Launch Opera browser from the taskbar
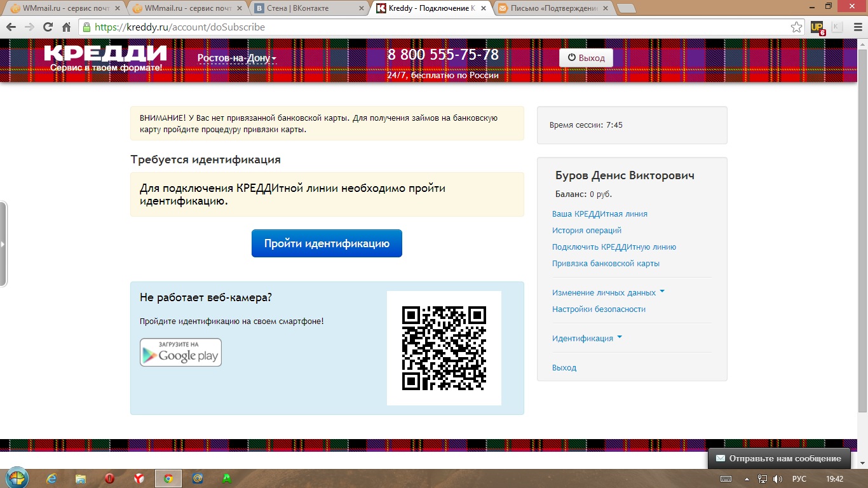The height and width of the screenshot is (488, 868). tap(110, 478)
